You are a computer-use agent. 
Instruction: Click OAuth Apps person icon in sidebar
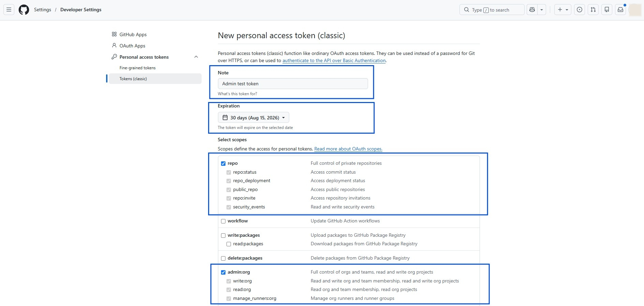tap(114, 45)
